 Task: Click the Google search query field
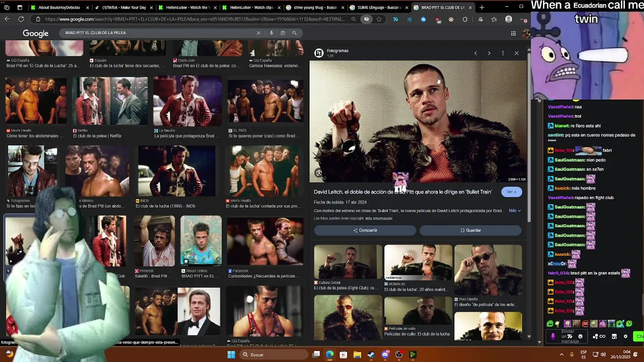click(158, 33)
